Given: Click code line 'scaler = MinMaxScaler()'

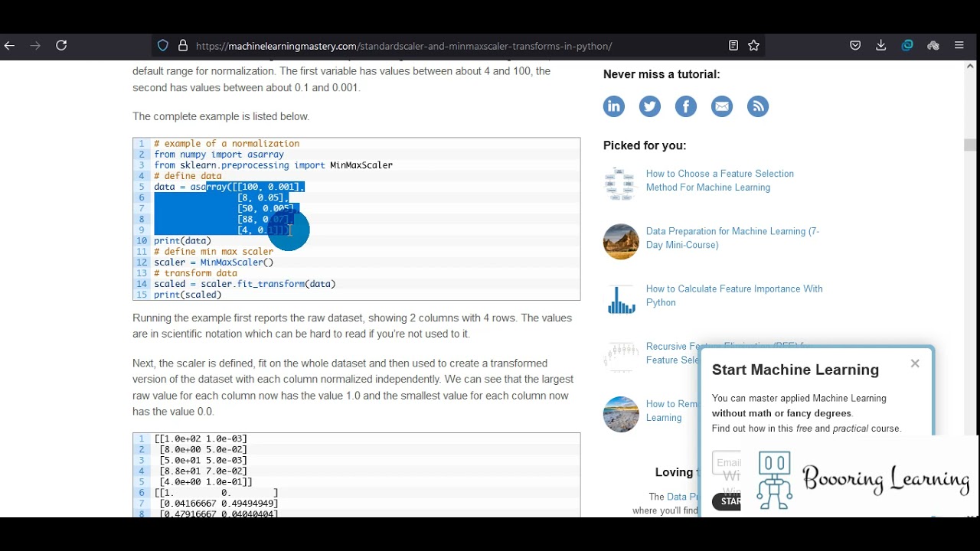Looking at the screenshot, I should (214, 262).
